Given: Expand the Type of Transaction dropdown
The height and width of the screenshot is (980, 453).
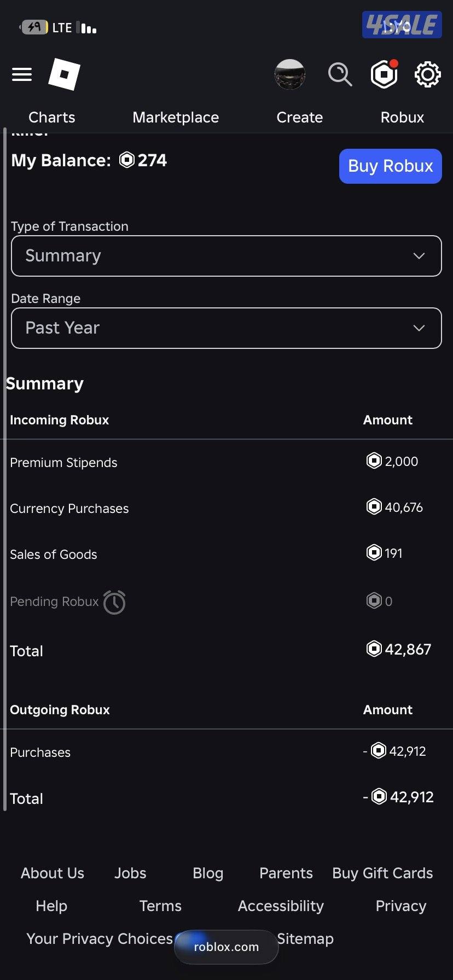Looking at the screenshot, I should [x=226, y=256].
